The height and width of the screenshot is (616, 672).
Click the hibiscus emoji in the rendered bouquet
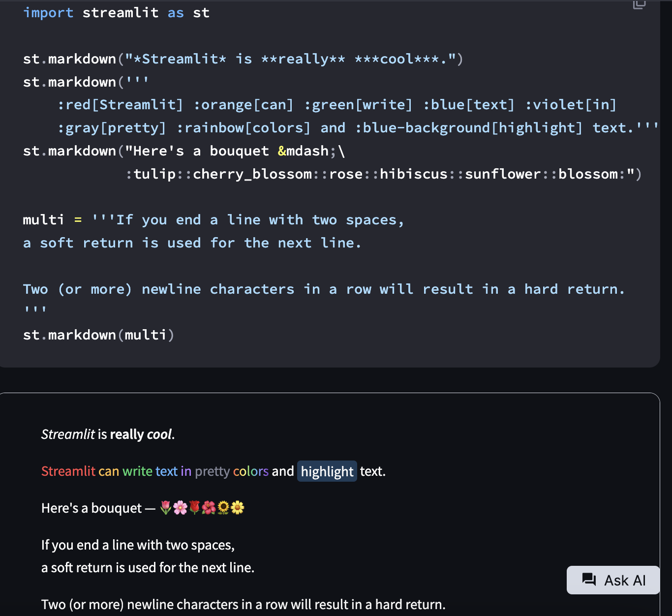point(209,508)
